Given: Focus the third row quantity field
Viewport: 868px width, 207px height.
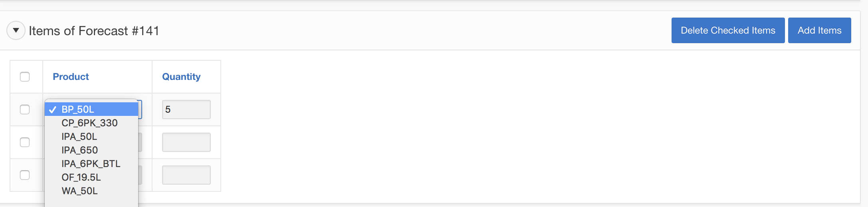Looking at the screenshot, I should (186, 175).
